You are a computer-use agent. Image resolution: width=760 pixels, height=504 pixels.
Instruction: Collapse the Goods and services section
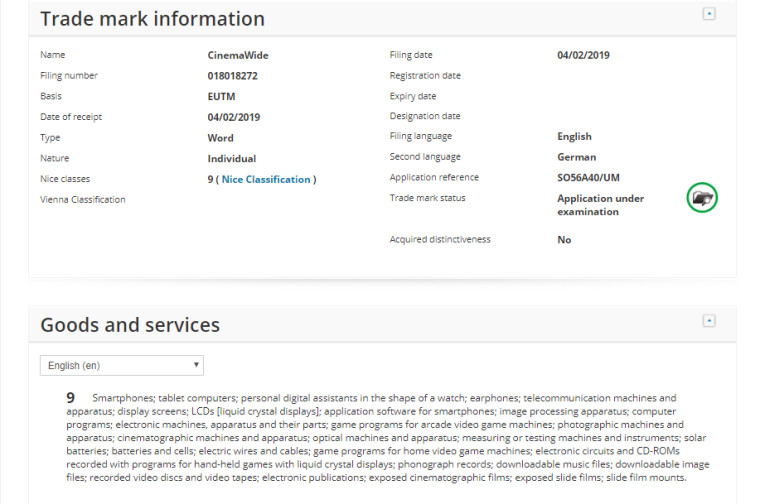tap(709, 320)
